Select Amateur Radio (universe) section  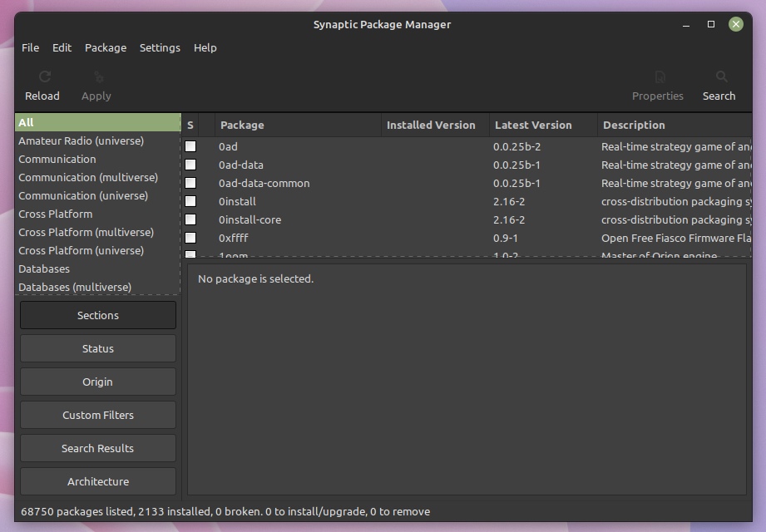click(x=97, y=141)
